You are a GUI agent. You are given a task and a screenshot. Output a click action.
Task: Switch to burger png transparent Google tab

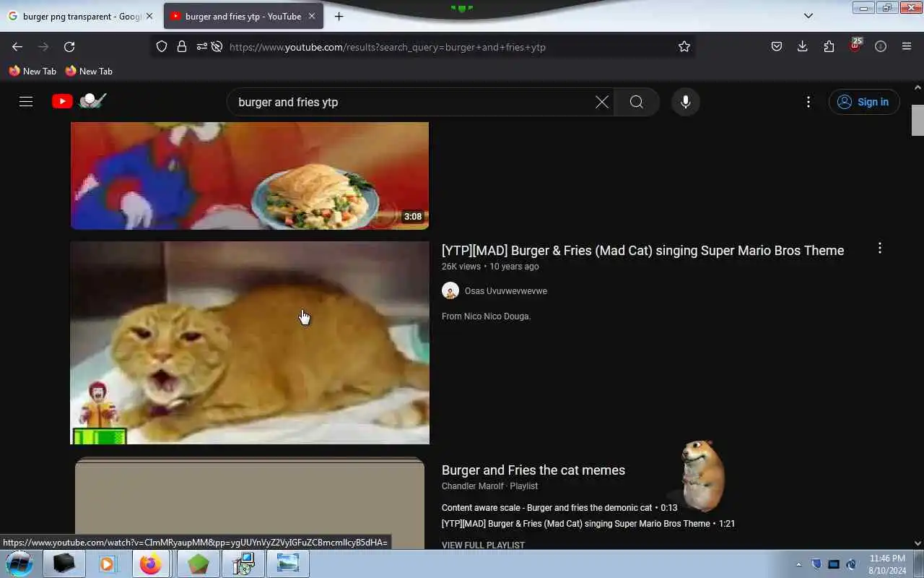[x=81, y=16]
